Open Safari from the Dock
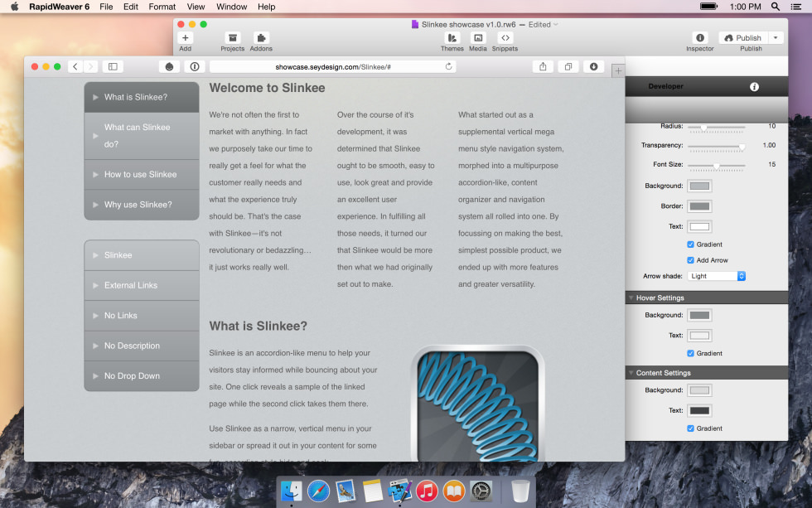This screenshot has height=508, width=812. point(318,491)
